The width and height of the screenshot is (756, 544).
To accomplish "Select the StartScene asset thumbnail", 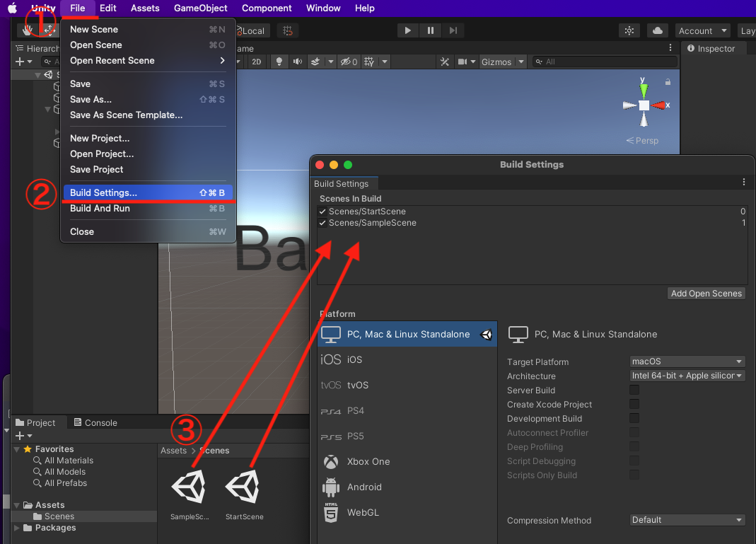I will point(244,487).
